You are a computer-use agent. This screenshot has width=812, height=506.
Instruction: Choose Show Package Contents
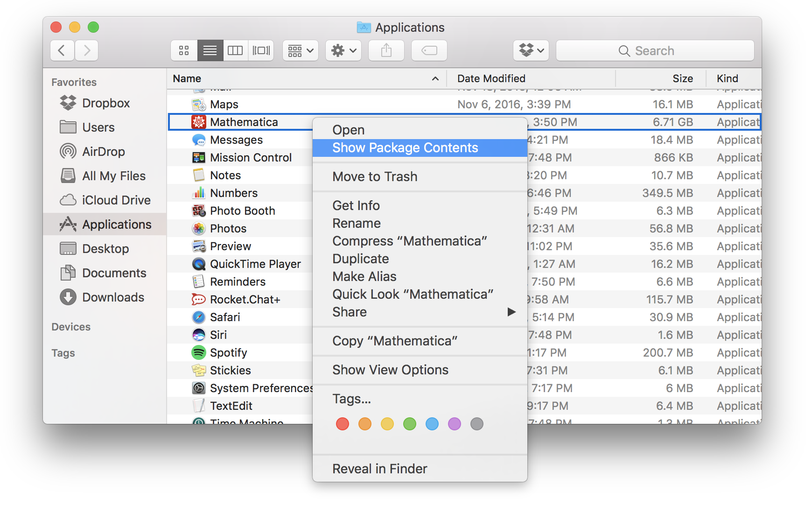tap(420, 148)
